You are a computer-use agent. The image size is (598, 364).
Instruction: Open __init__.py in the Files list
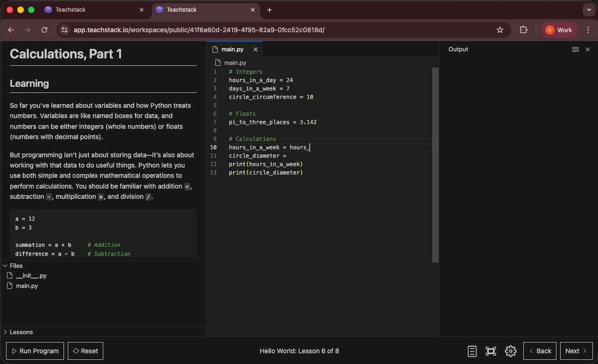pos(31,276)
